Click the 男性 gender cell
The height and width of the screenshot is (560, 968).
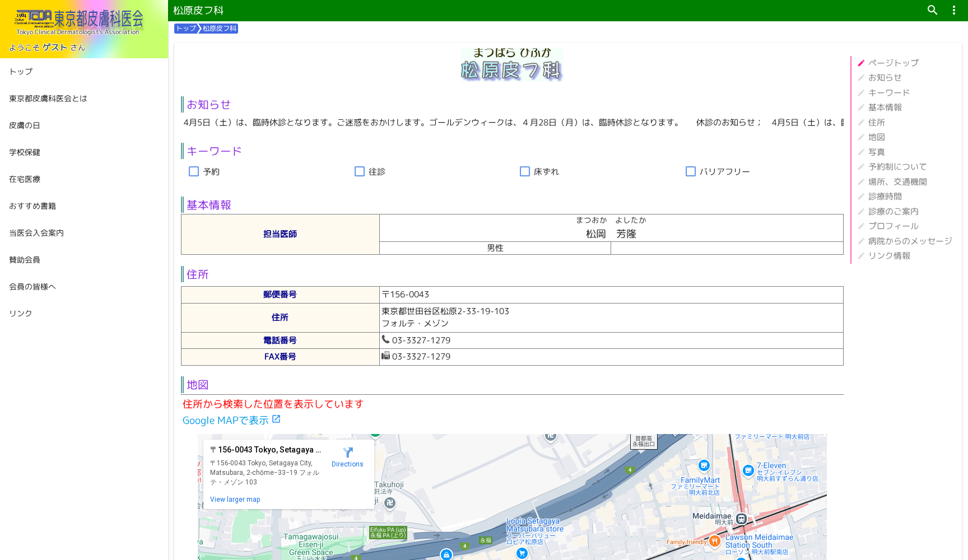coord(495,248)
